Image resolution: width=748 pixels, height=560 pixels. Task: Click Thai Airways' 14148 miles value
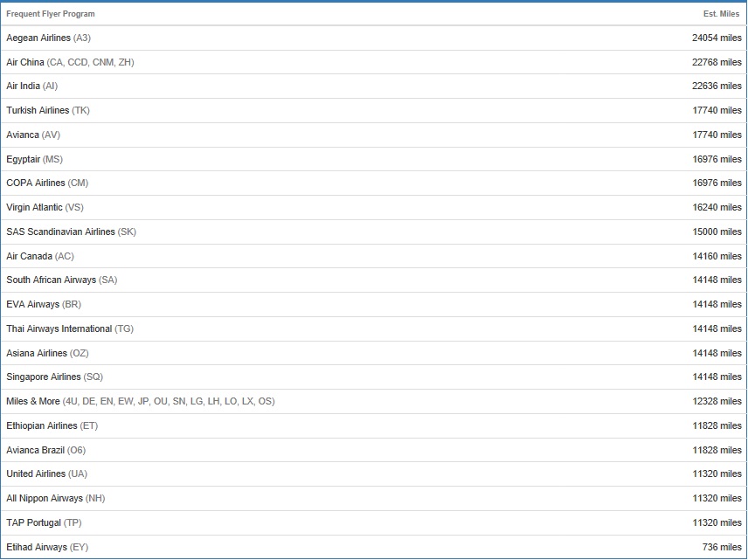pos(717,328)
